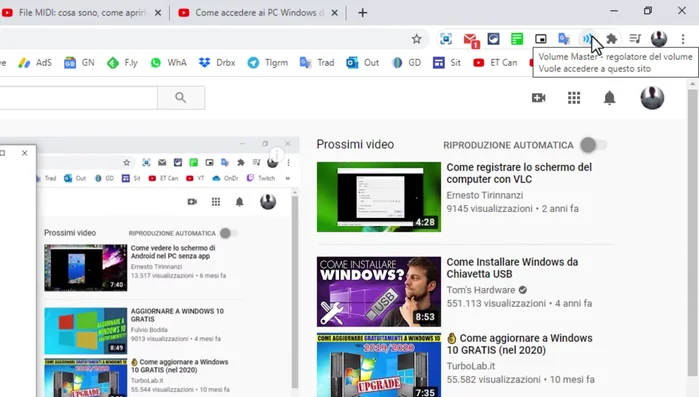Open thumbnail of Come Installare Windows video
Image resolution: width=699 pixels, height=397 pixels.
(x=379, y=292)
